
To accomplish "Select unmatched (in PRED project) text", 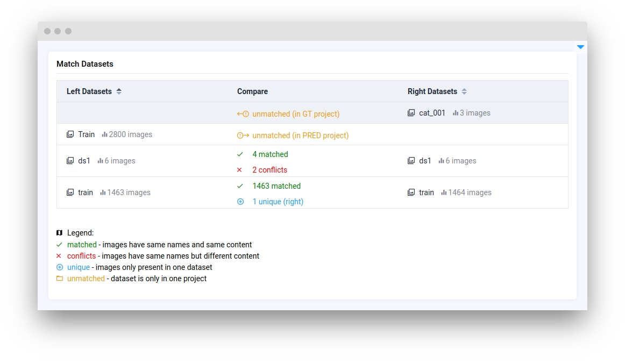I will pos(300,135).
